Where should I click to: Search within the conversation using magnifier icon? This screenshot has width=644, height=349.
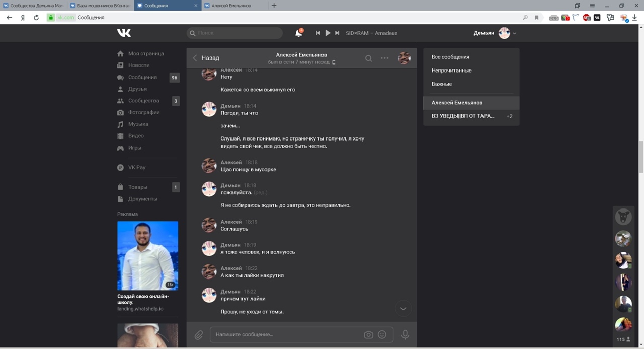[x=369, y=58]
